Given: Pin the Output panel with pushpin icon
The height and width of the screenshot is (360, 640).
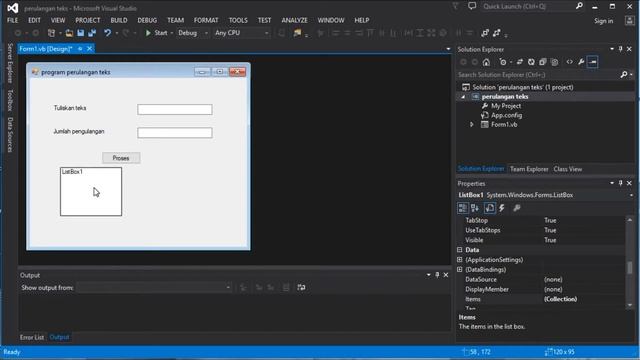Looking at the screenshot, I should (437, 275).
